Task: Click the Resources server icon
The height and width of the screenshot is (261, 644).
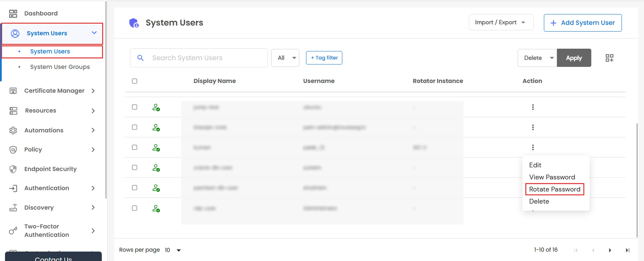Action: pos(13,111)
